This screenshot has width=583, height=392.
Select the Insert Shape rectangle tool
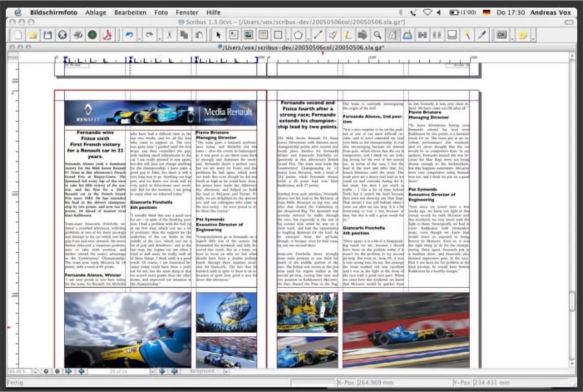tap(278, 36)
